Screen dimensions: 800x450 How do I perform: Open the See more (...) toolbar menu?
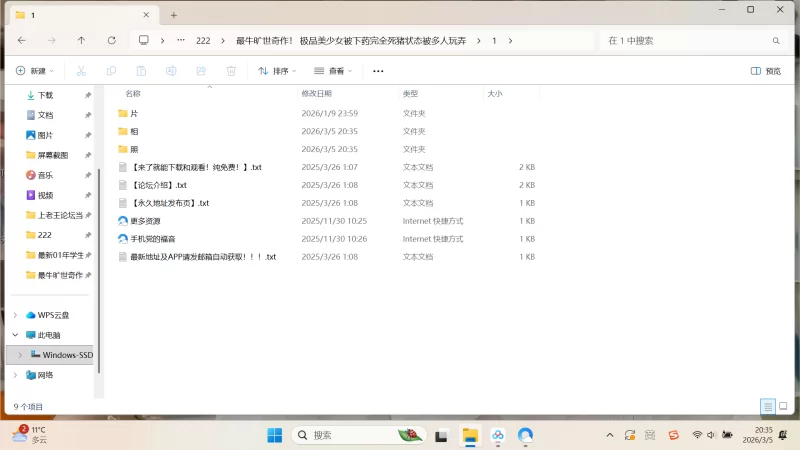[378, 71]
